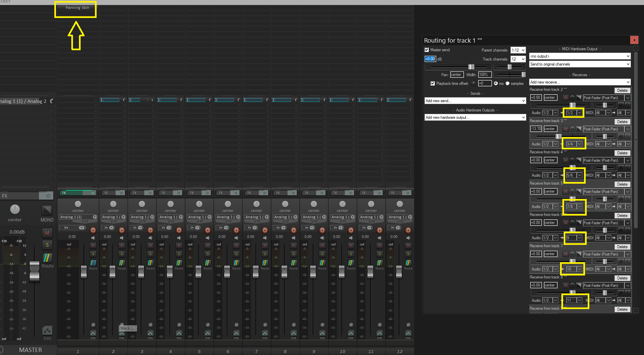Toggle input monitoring speaker on track 4
The width and height of the screenshot is (644, 355).
pos(179,238)
